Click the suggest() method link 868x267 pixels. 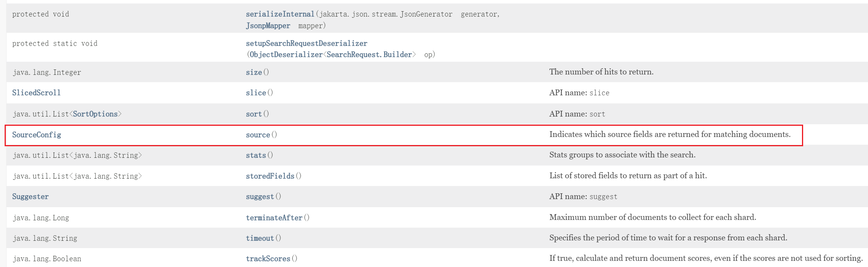[x=260, y=197]
